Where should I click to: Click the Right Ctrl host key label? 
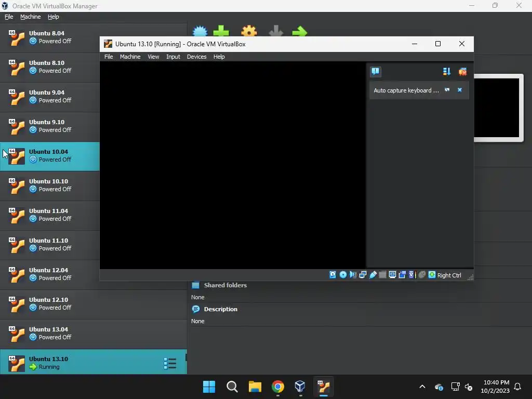pos(449,275)
